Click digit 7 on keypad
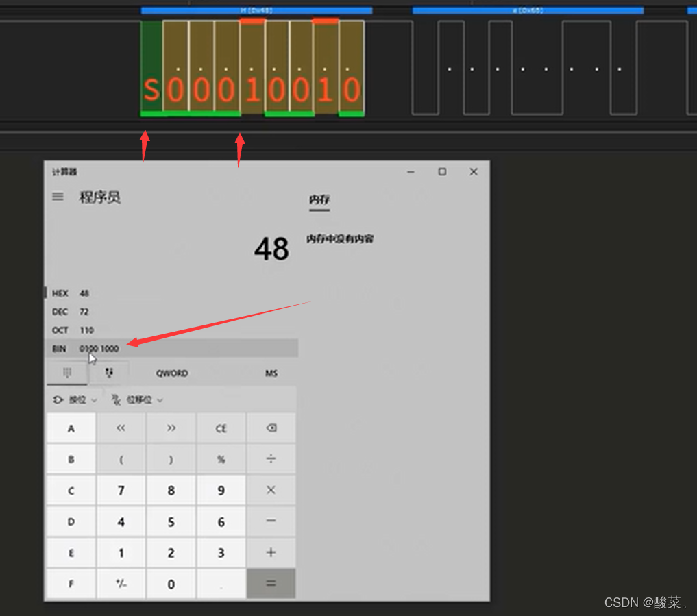 click(121, 490)
